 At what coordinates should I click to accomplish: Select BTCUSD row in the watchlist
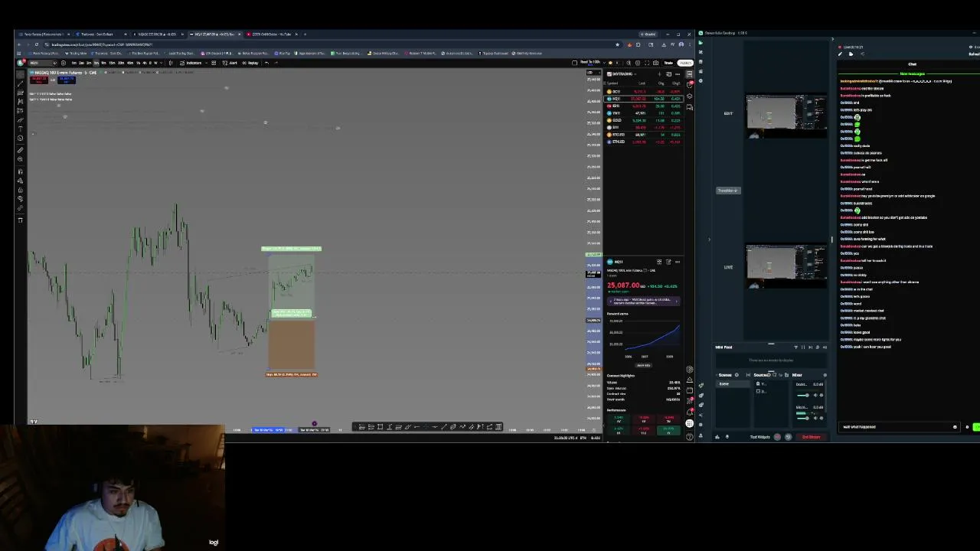(644, 135)
